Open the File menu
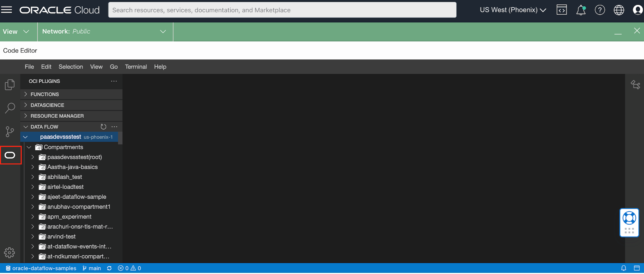Screen dimensions: 644x274 29,67
